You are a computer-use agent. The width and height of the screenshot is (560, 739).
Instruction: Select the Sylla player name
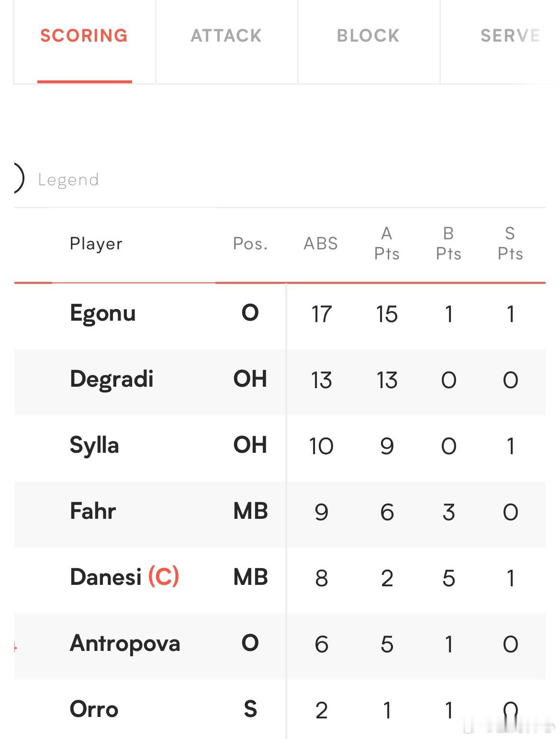[94, 446]
